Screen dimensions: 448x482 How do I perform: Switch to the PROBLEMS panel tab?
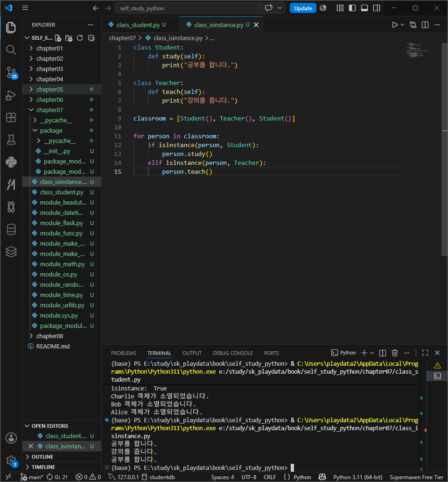pos(124,353)
